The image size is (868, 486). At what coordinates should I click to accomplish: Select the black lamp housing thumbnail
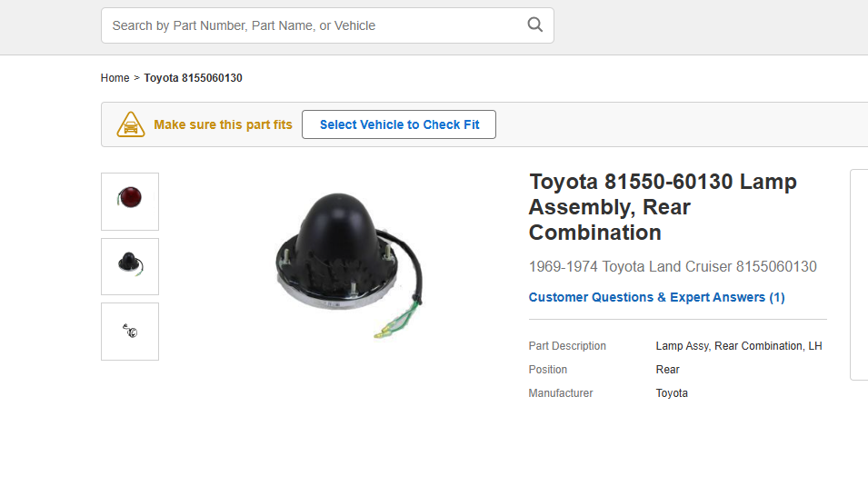130,266
